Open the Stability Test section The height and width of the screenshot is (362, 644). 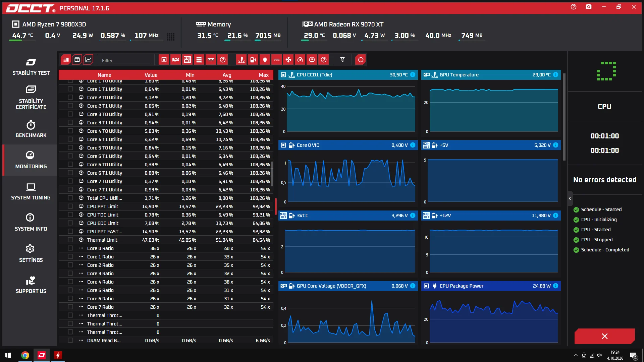point(31,67)
